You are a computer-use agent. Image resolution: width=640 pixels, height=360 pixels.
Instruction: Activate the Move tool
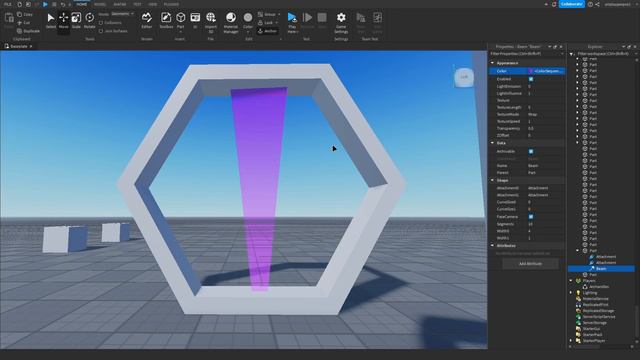tap(63, 20)
